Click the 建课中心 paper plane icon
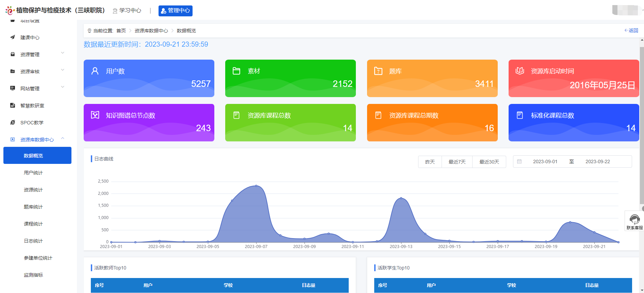The width and height of the screenshot is (644, 293). (x=13, y=37)
